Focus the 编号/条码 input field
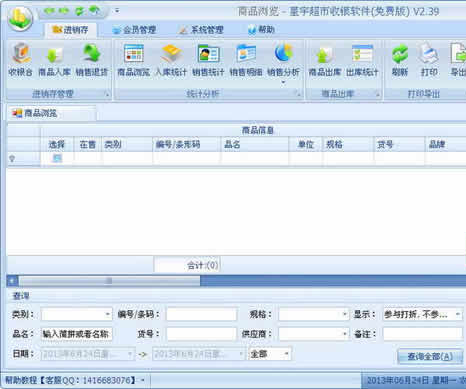This screenshot has height=389, width=466. (x=202, y=314)
